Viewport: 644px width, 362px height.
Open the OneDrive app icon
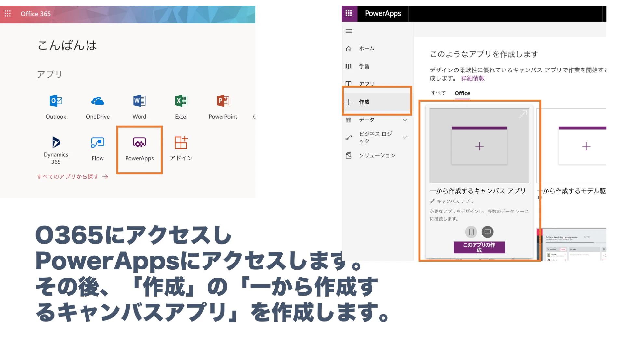[x=98, y=101]
